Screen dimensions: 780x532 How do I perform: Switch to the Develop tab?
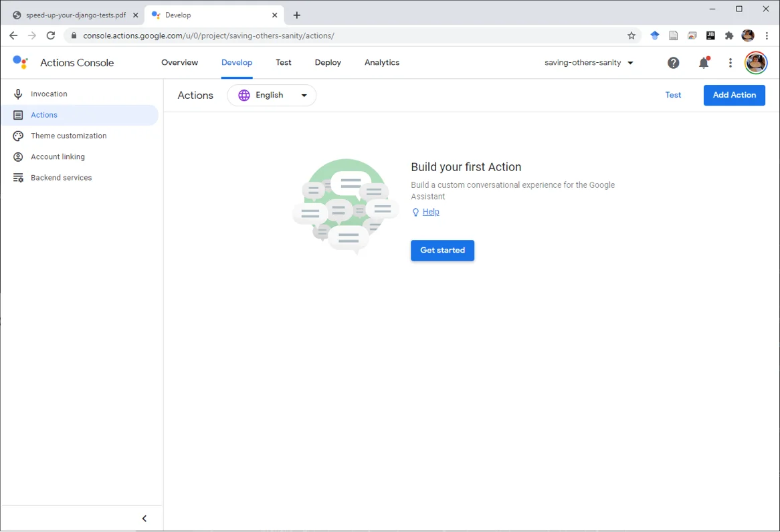click(237, 63)
